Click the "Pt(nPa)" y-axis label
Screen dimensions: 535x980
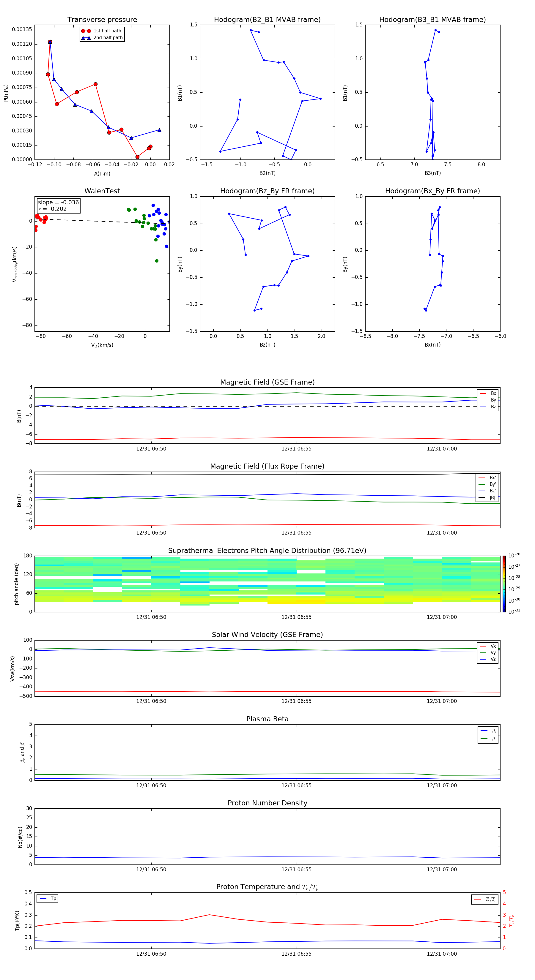coord(6,92)
